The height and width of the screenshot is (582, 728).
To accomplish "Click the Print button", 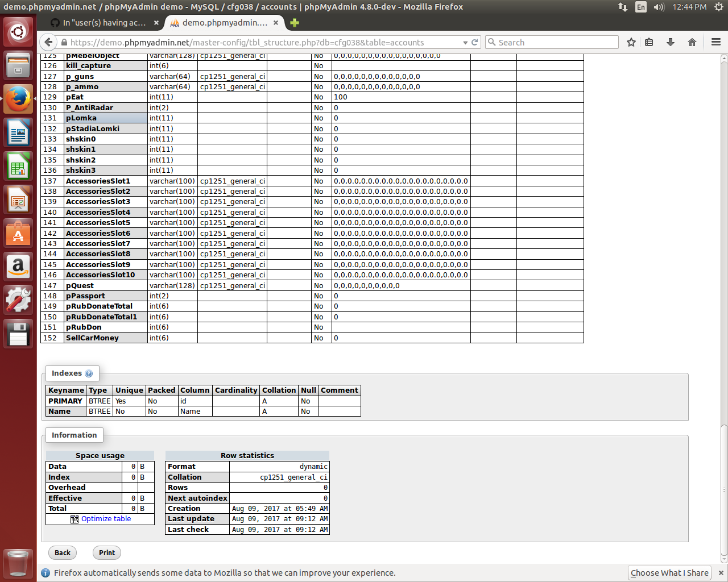I will 107,552.
